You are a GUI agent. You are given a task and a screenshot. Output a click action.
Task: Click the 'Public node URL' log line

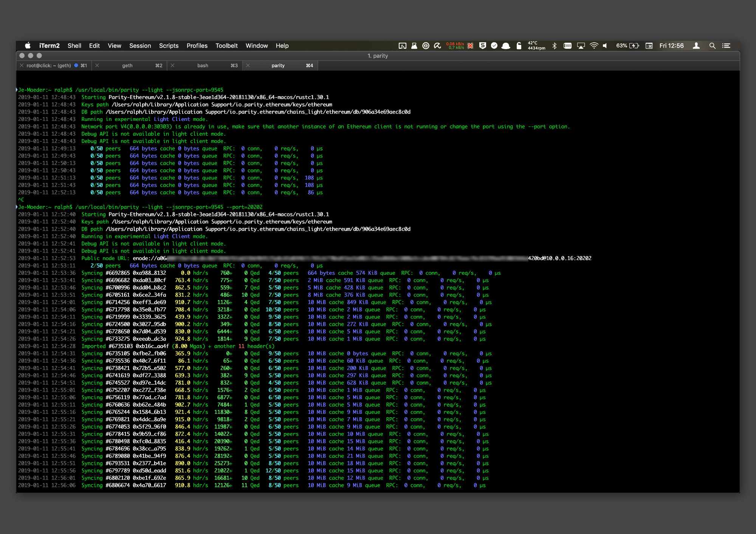point(305,258)
